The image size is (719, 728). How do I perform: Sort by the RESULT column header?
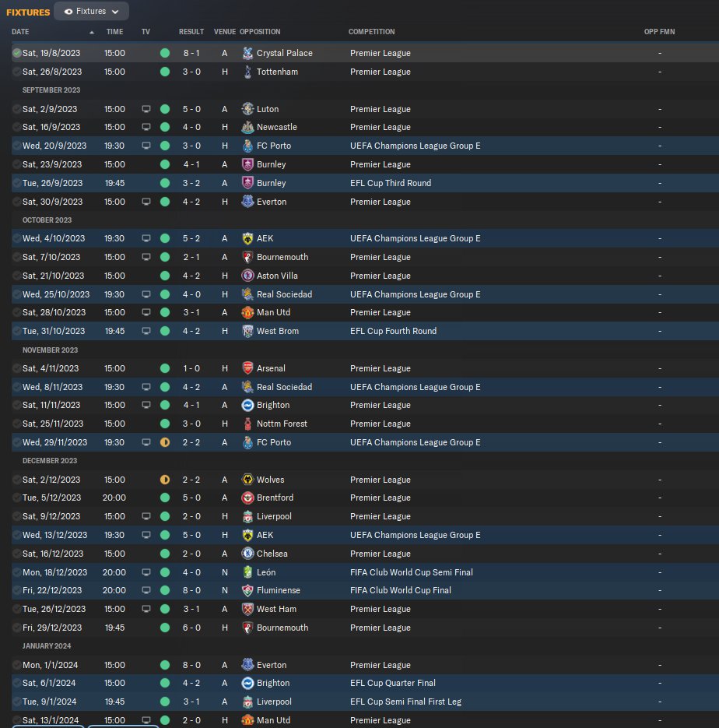pyautogui.click(x=191, y=32)
